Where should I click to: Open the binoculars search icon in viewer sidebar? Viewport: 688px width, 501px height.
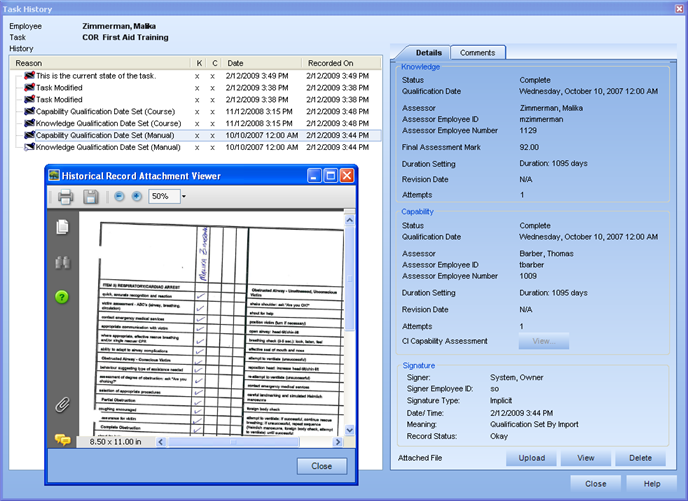pyautogui.click(x=62, y=262)
